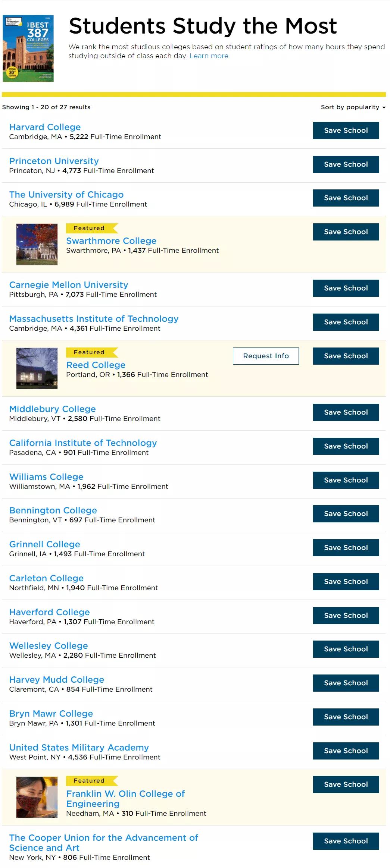
Task: Click the Swarthmore College campus thumbnail
Action: [x=37, y=244]
